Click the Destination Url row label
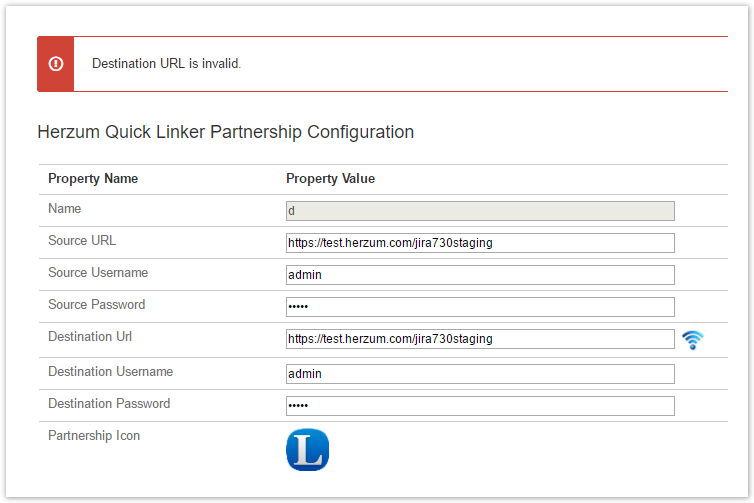 pyautogui.click(x=90, y=337)
